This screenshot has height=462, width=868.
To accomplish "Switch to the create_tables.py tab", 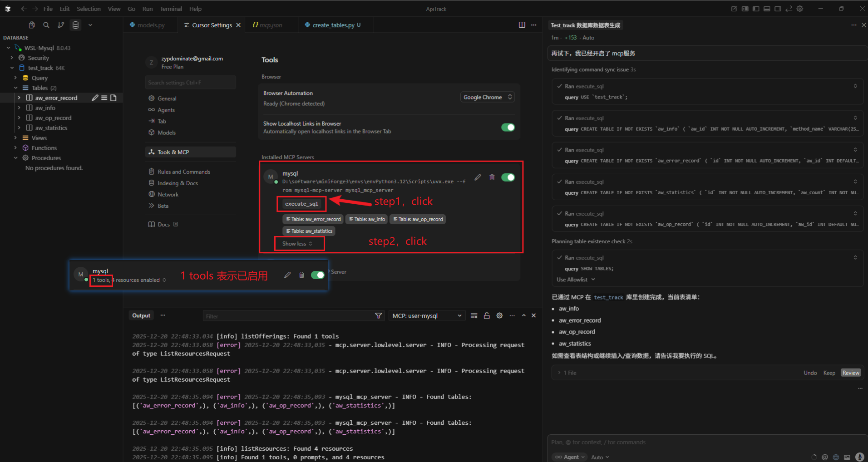I will [x=333, y=25].
